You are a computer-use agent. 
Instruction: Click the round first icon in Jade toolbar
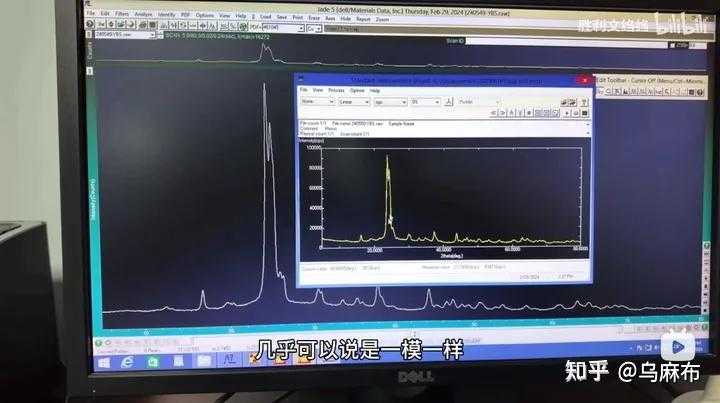pos(90,24)
